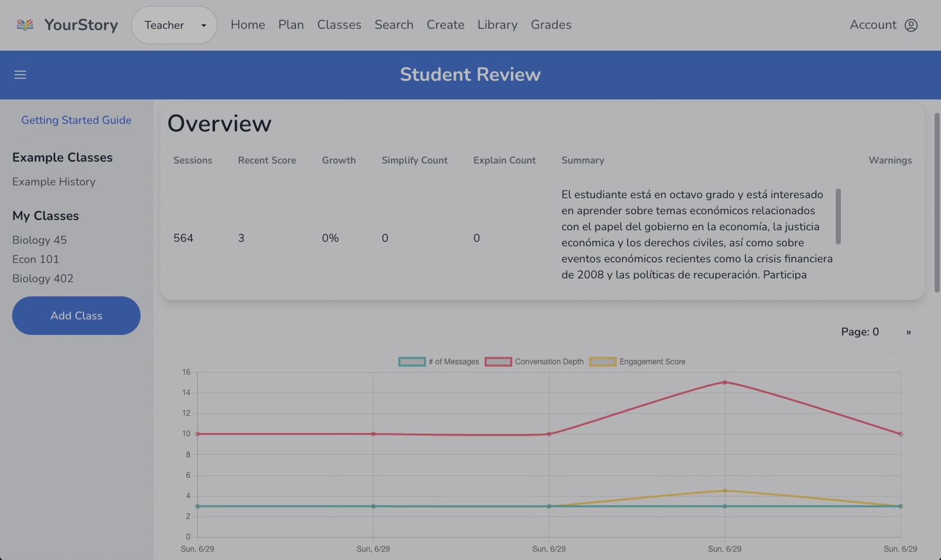The image size is (941, 560).
Task: Select the Home menu item
Action: coord(248,24)
